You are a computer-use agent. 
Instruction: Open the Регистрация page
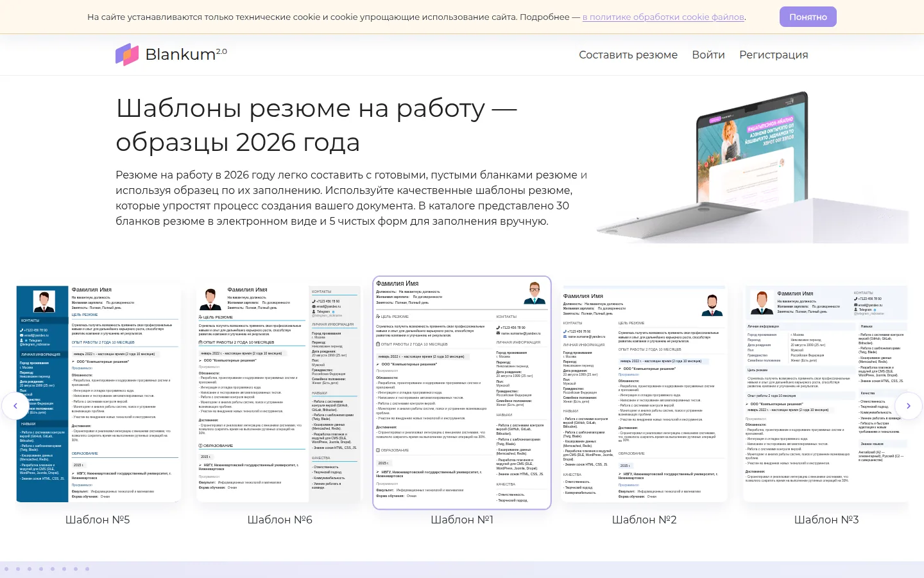(774, 55)
